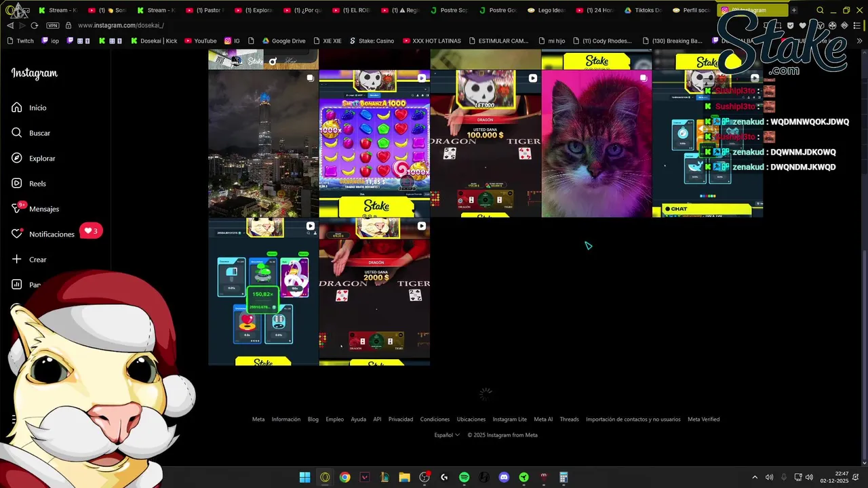
Task: Reload the Instagram page
Action: (35, 25)
